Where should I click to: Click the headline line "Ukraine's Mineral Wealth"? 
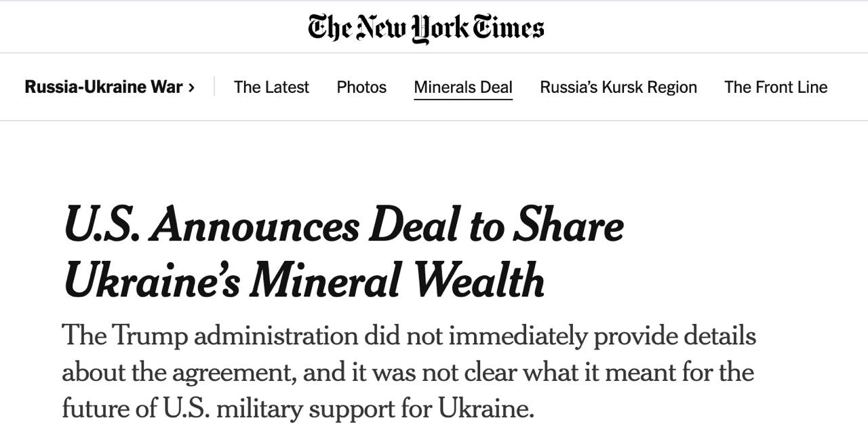tap(304, 280)
